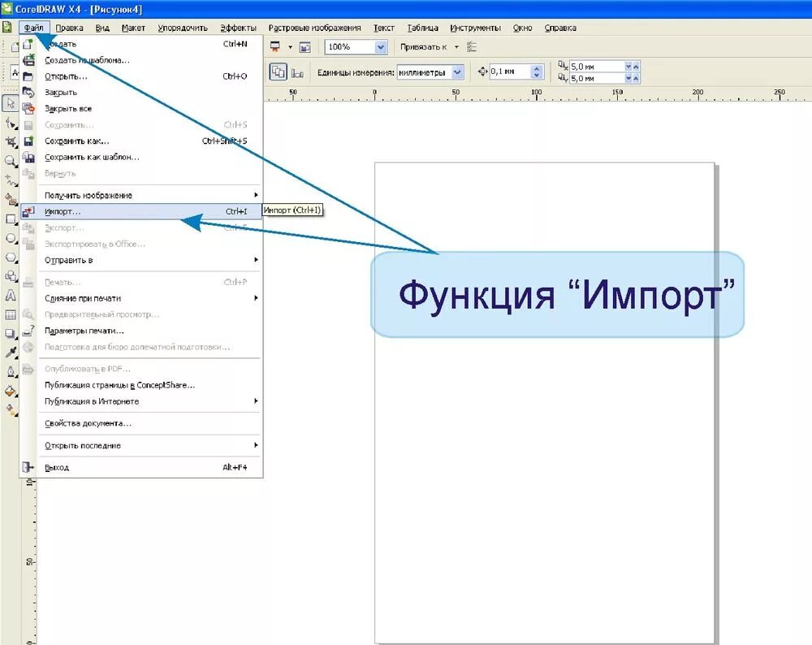Screen dimensions: 812x645
Task: Open the Эффекты menu
Action: coord(238,28)
